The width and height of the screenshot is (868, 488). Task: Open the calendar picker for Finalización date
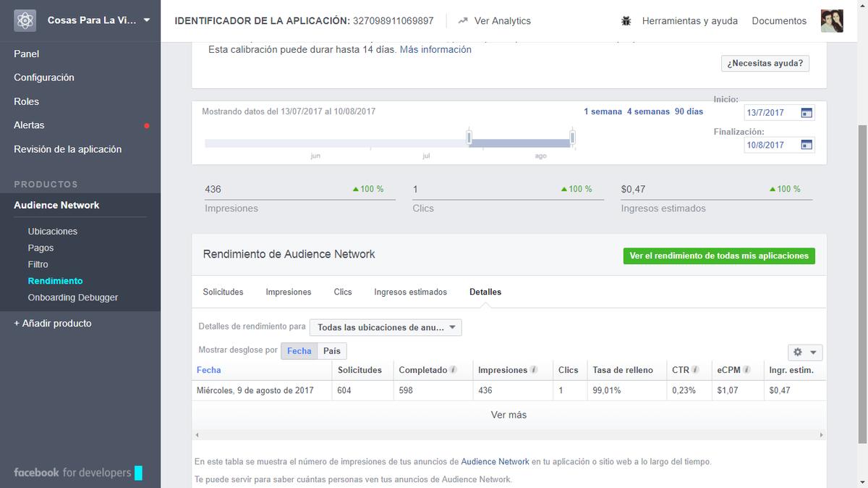807,145
